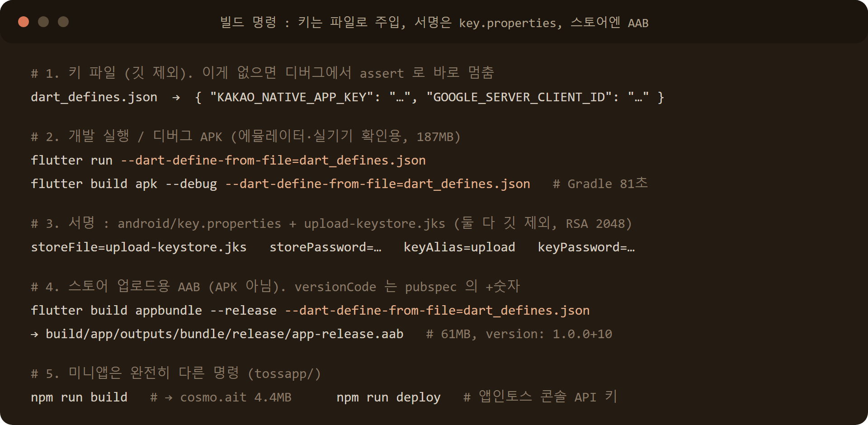This screenshot has width=868, height=425.
Task: Click 'storeFile=upload-keystore.jks' text
Action: [x=139, y=247]
